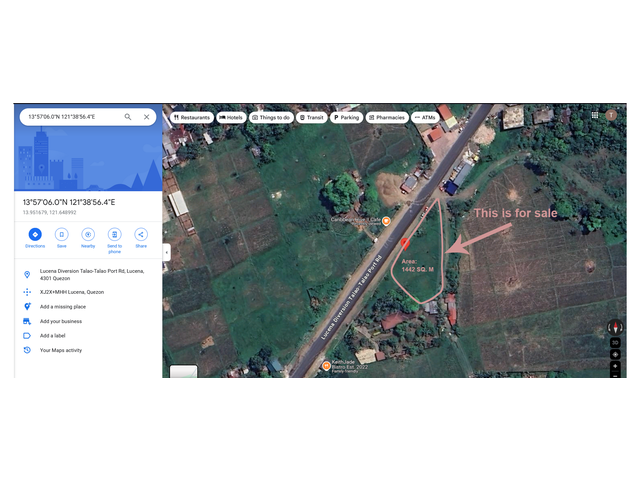Click the search magnifier icon
This screenshot has width=640, height=480.
(x=128, y=117)
